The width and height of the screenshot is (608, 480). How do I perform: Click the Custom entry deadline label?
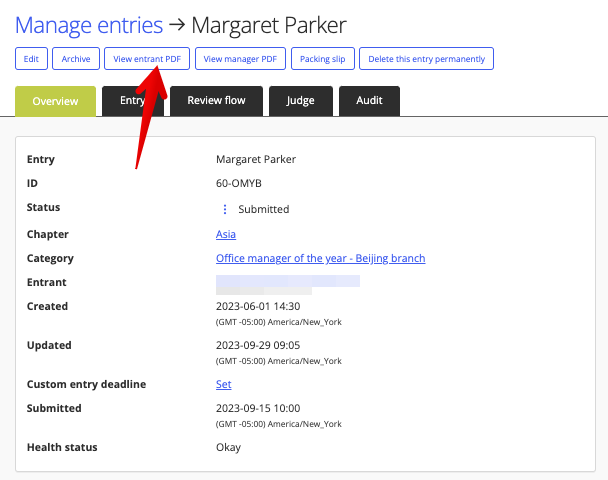[x=86, y=384]
